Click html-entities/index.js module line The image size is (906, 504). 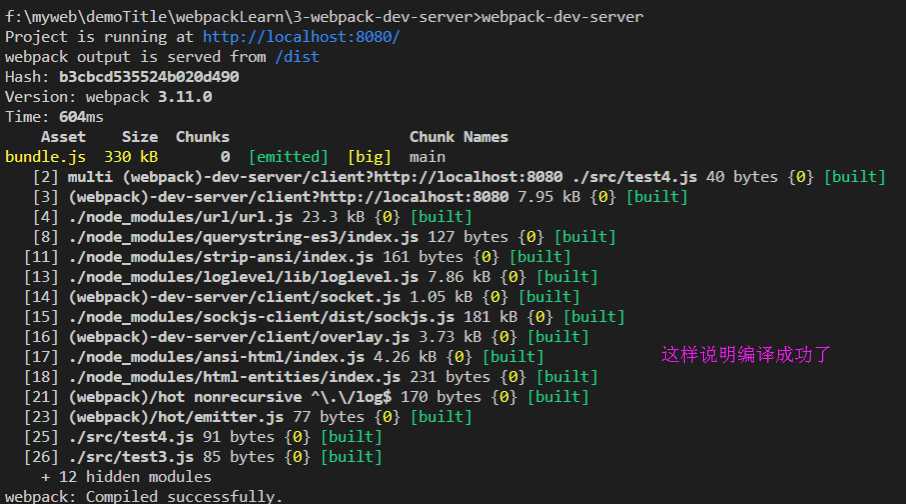tap(310, 377)
